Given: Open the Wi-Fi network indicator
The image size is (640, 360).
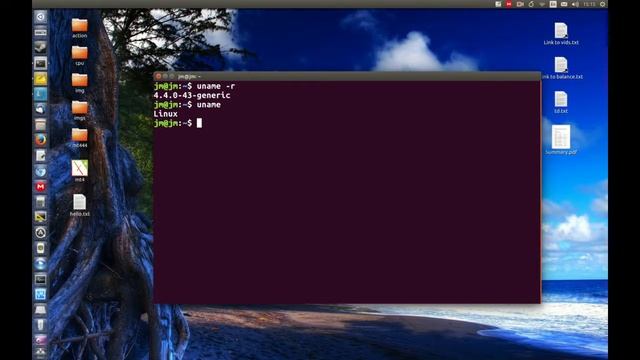Looking at the screenshot, I should [x=542, y=4].
